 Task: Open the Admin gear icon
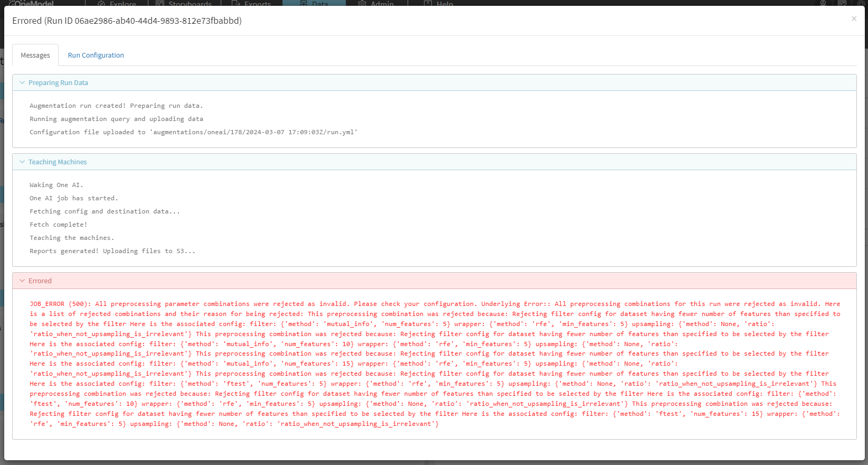(x=362, y=3)
